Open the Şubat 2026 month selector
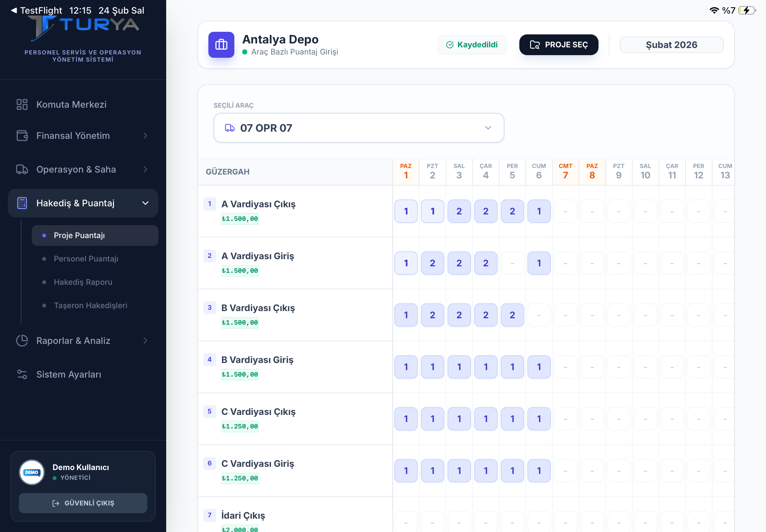Viewport: 766px width, 532px height. click(x=671, y=45)
